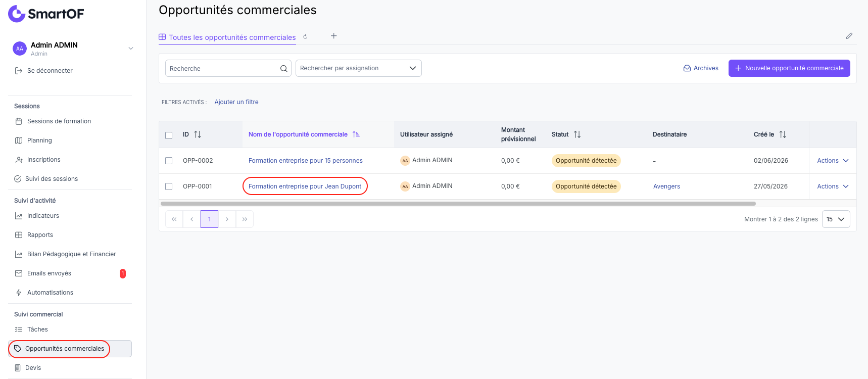This screenshot has width=868, height=379.
Task: Click the red notification badge on Emails envoyés
Action: 123,273
